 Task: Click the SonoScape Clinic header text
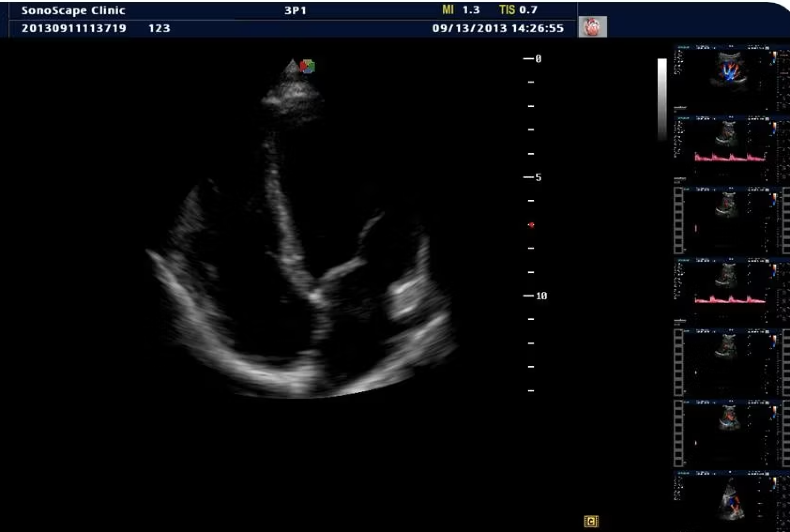coord(73,10)
